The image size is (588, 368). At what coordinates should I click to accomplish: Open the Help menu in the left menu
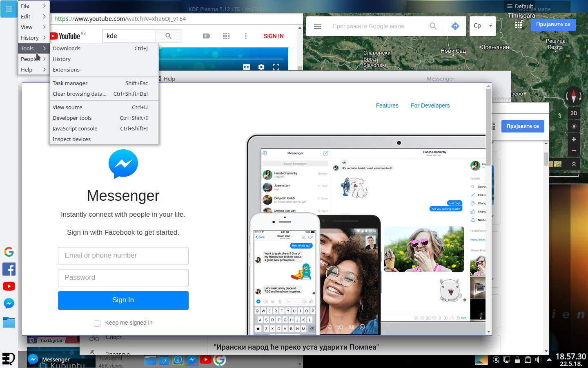point(33,70)
